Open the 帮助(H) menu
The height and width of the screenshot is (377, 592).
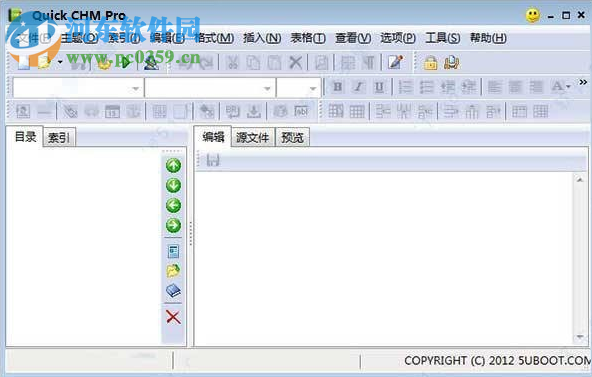488,38
